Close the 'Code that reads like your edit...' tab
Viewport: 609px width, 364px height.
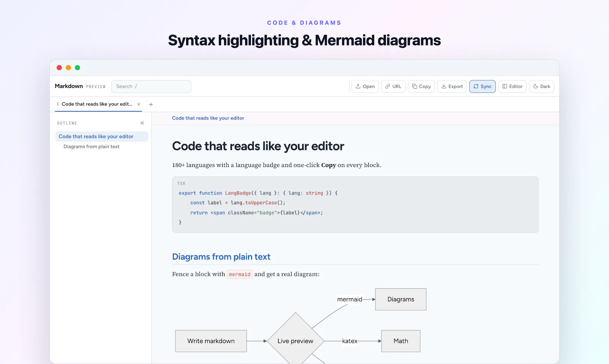(139, 104)
